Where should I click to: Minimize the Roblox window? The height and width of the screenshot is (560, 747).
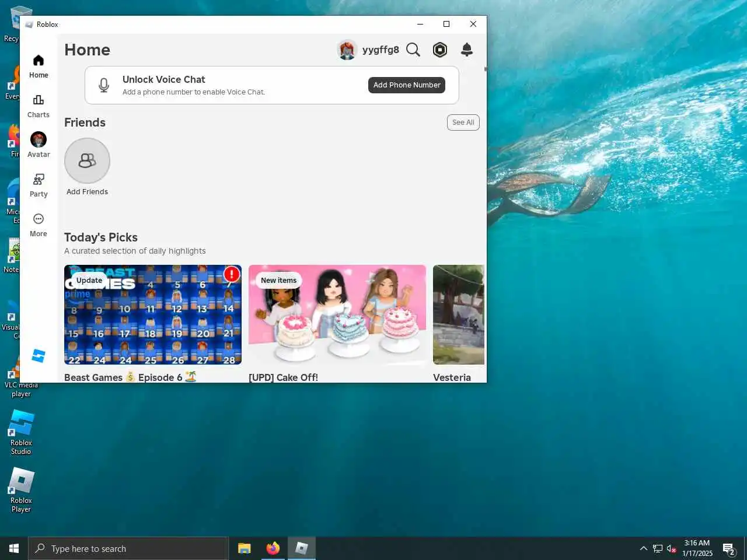pos(420,24)
